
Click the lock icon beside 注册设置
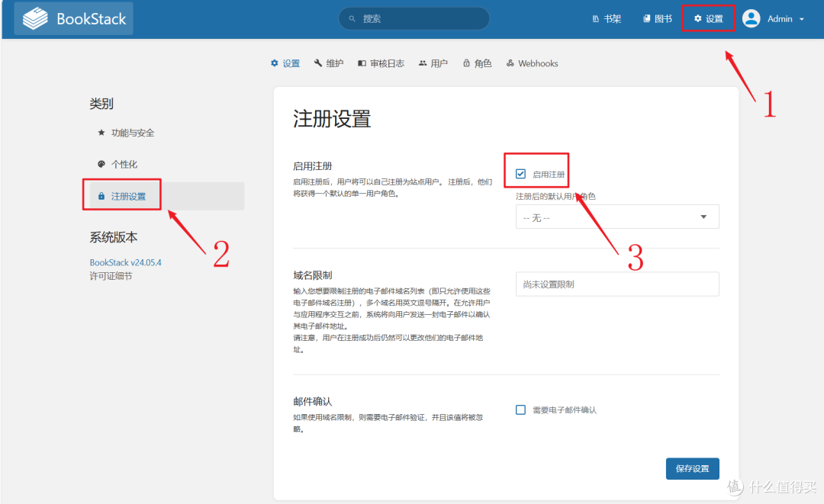(x=101, y=196)
